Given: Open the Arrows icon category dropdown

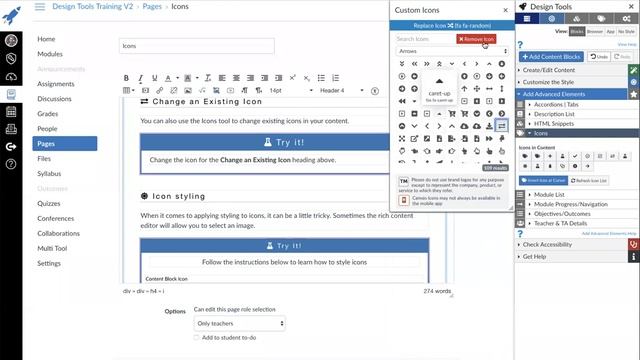Looking at the screenshot, I should click(452, 51).
